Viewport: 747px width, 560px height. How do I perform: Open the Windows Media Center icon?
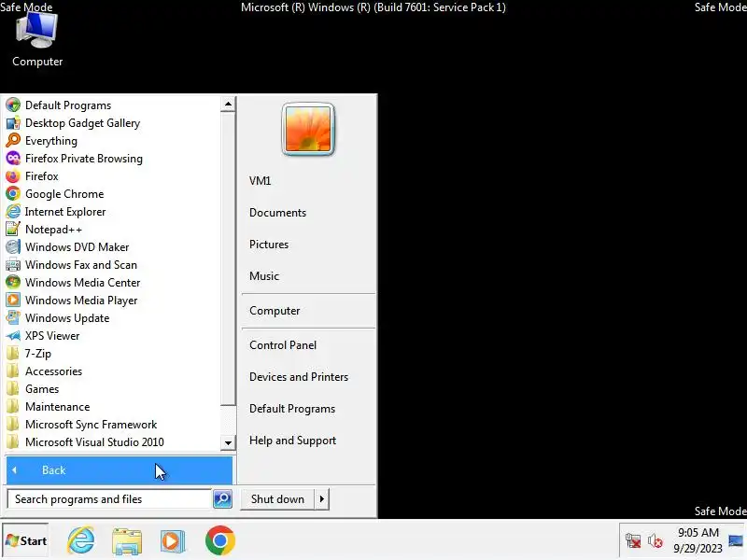coord(13,283)
